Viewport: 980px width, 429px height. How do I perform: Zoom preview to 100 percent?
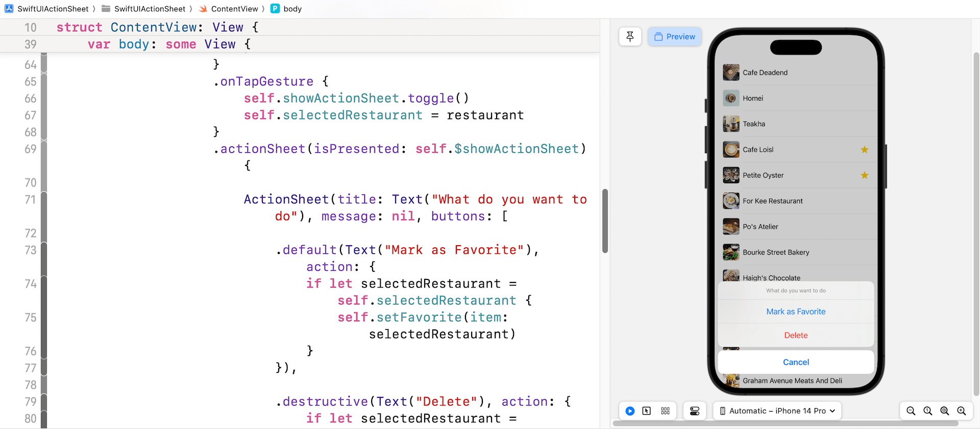(x=928, y=411)
